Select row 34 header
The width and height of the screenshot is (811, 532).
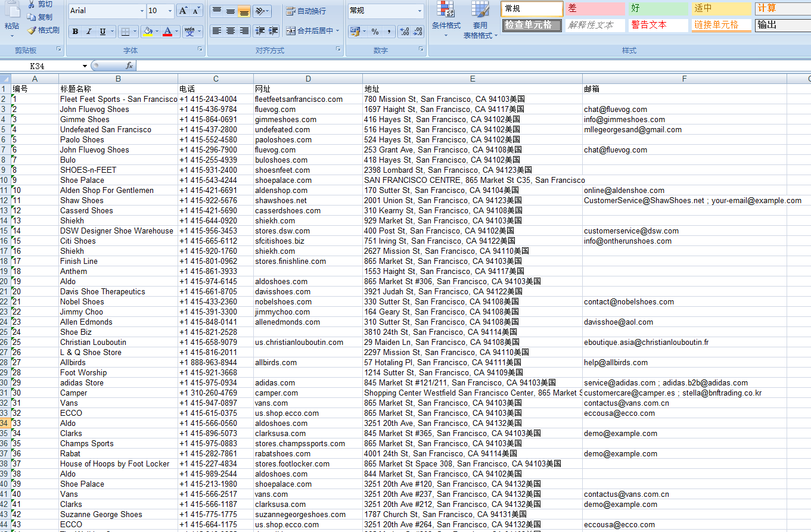coord(5,423)
